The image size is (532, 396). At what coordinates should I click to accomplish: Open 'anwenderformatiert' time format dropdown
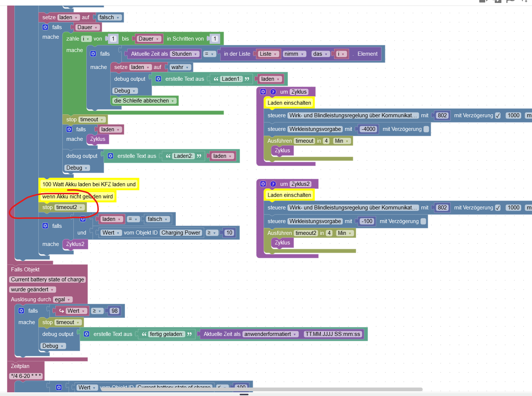271,334
